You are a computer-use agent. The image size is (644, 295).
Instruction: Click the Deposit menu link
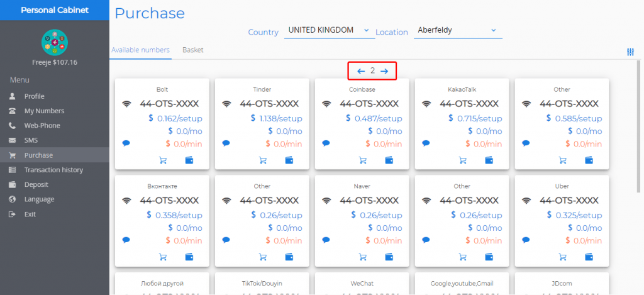point(36,184)
